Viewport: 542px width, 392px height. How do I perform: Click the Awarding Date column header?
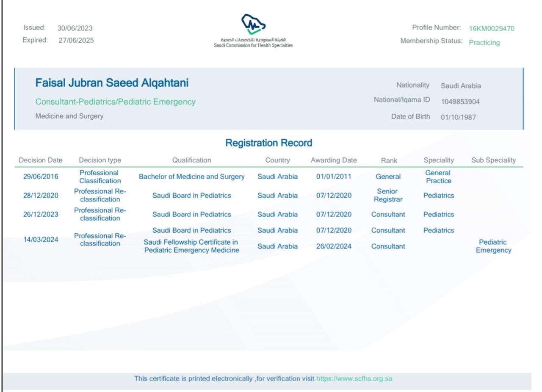tap(334, 160)
